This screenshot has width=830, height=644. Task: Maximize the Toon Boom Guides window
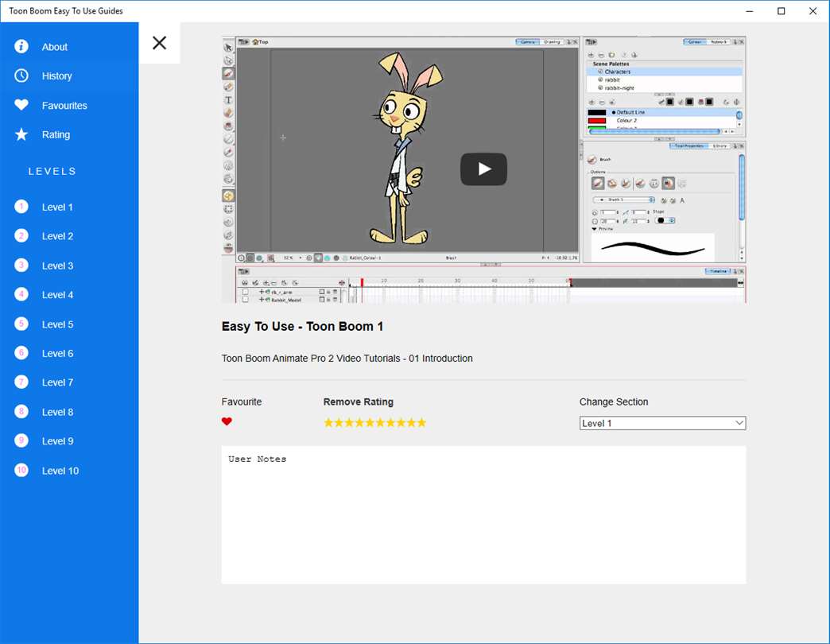click(x=782, y=11)
